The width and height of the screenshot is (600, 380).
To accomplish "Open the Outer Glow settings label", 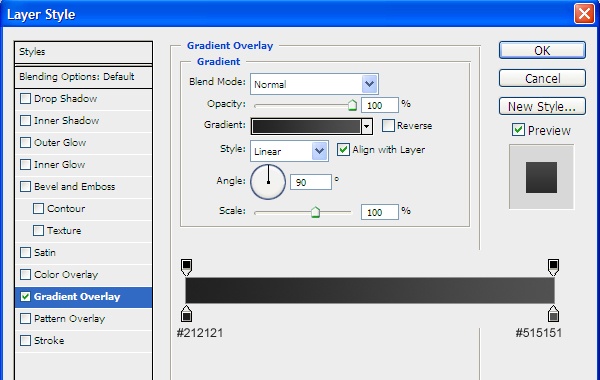I will pos(60,143).
